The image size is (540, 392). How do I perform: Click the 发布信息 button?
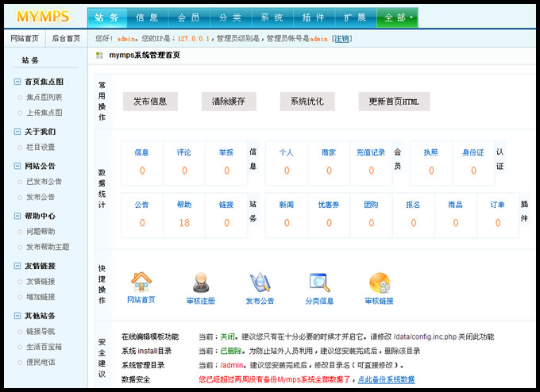(151, 102)
